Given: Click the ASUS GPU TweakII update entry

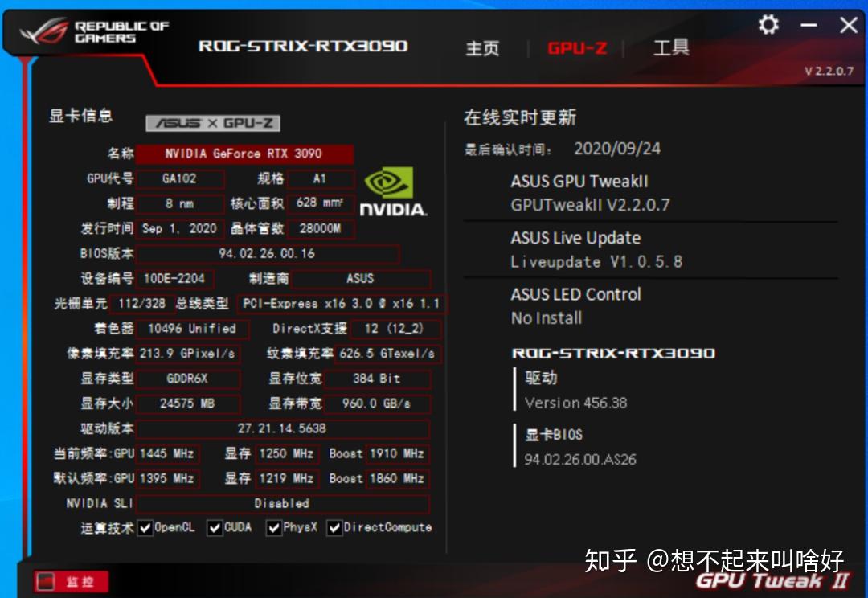Looking at the screenshot, I should click(x=590, y=193).
